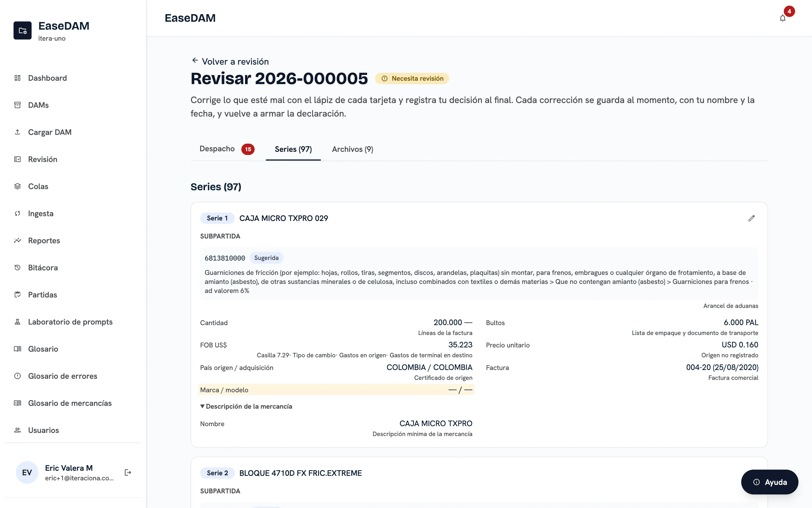Click the Colas layers icon
Image resolution: width=812 pixels, height=508 pixels.
tap(17, 187)
